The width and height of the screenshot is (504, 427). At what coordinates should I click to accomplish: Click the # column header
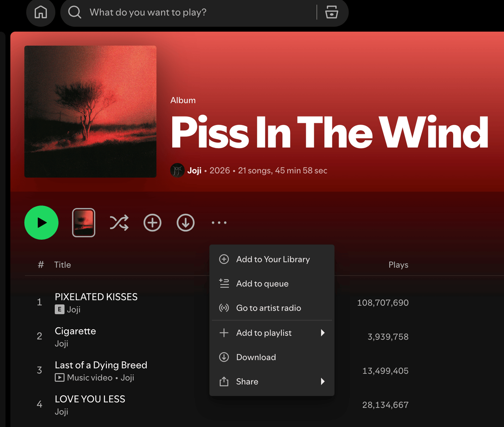tap(41, 265)
